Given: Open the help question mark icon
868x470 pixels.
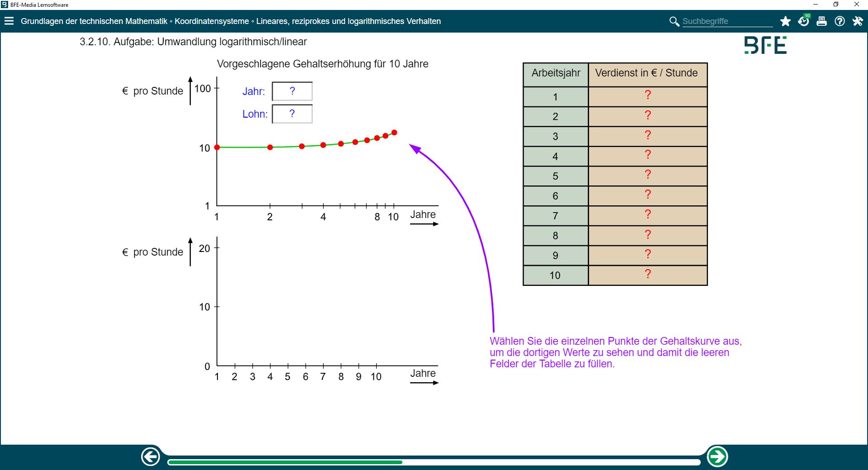Looking at the screenshot, I should 840,21.
